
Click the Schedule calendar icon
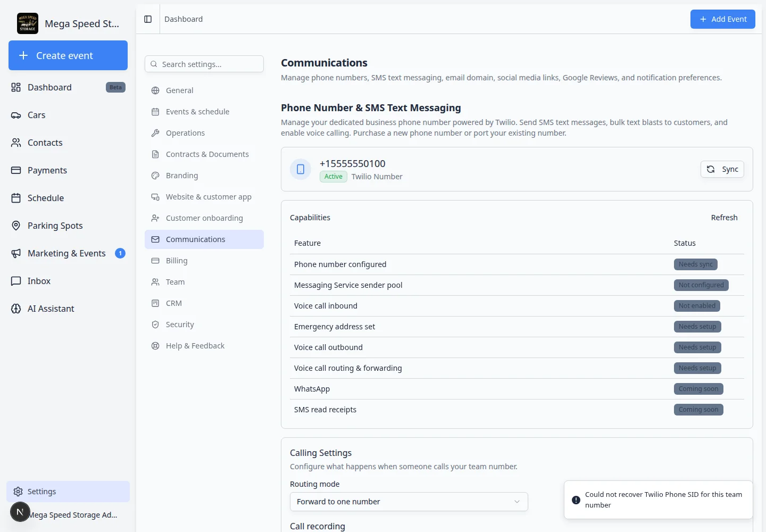pos(16,198)
